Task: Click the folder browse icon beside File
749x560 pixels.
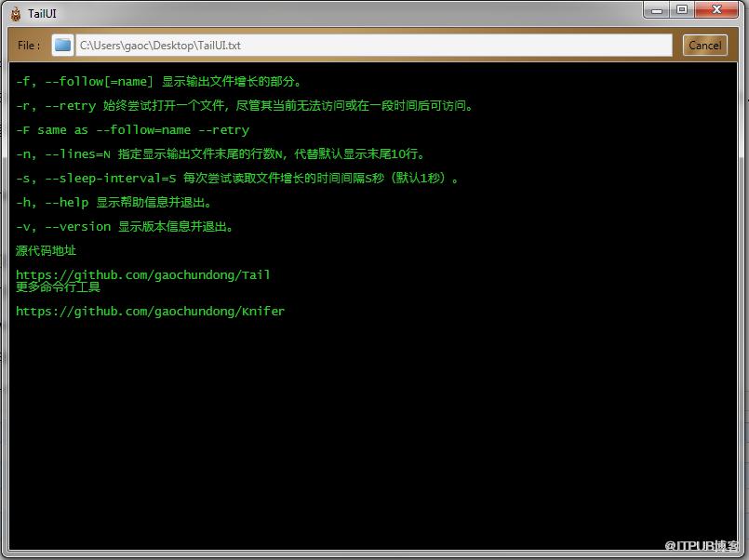Action: 62,46
